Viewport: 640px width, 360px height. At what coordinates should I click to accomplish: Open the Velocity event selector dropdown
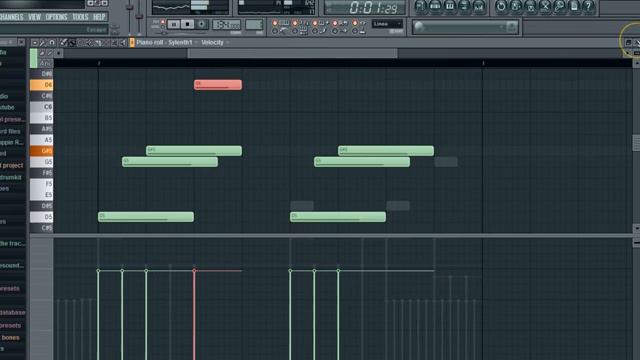coord(227,42)
